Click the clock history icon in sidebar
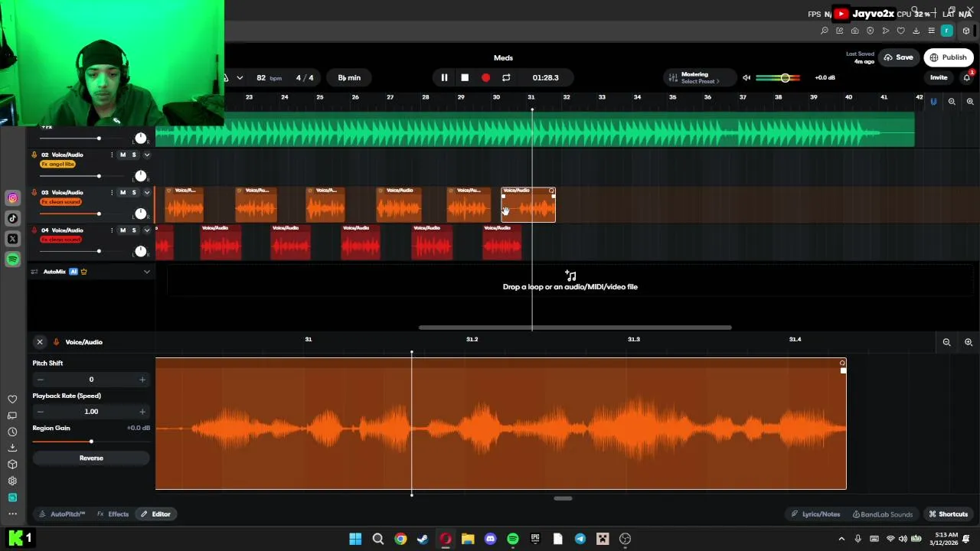The width and height of the screenshot is (980, 551). [12, 432]
